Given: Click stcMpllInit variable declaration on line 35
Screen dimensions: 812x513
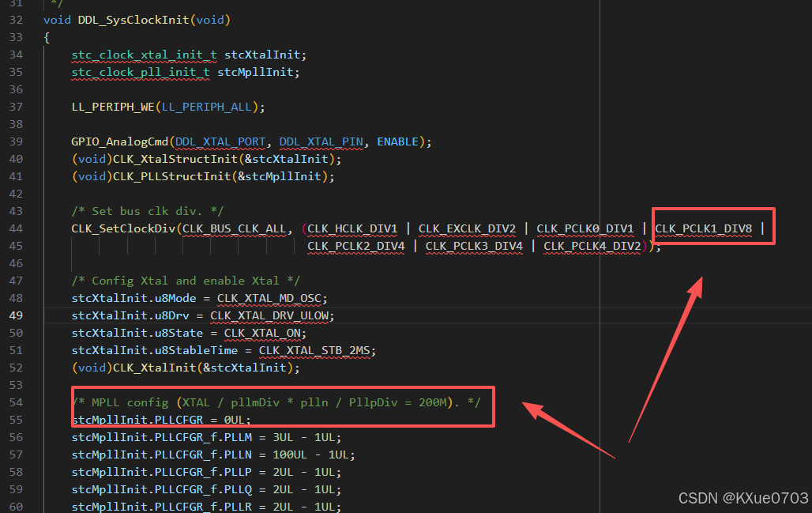Looking at the screenshot, I should [255, 73].
